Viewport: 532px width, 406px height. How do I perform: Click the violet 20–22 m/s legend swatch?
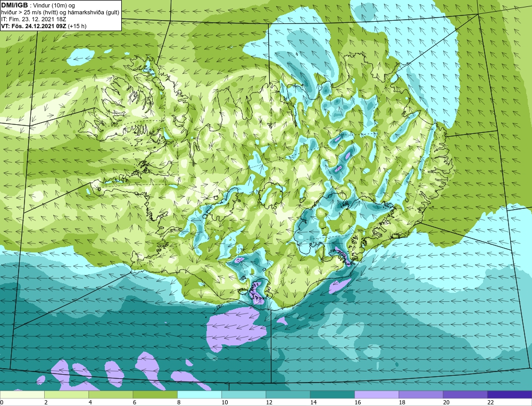pyautogui.click(x=465, y=394)
